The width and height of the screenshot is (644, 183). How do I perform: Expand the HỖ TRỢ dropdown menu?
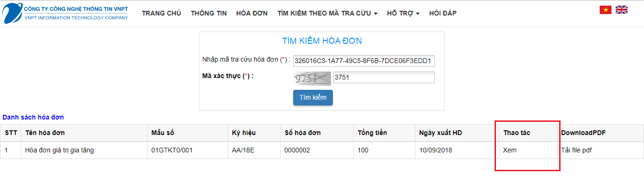(403, 13)
